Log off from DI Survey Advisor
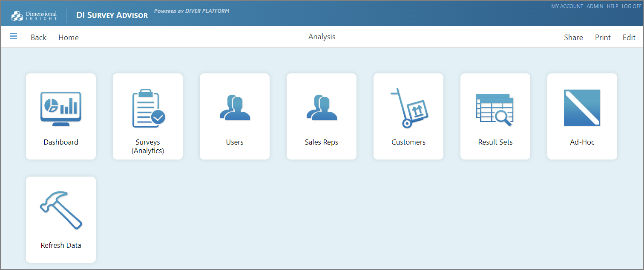Viewport: 644px width, 270px height. (x=631, y=6)
